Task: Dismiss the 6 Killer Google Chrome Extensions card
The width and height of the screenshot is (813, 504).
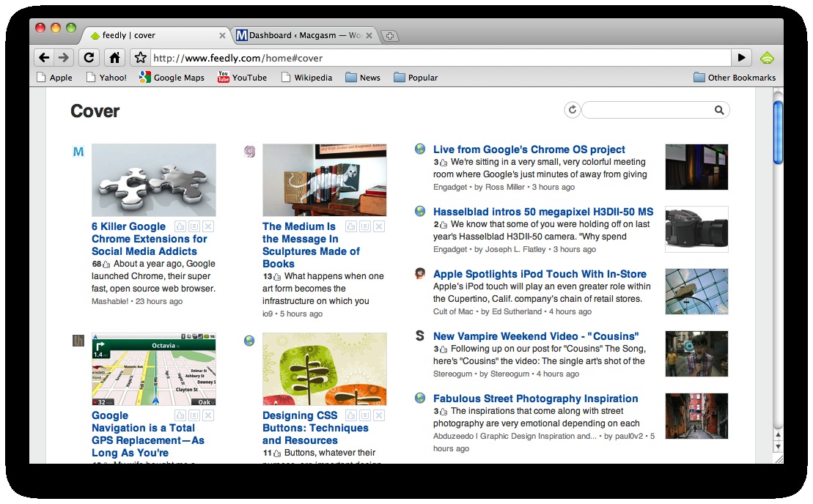Action: tap(208, 226)
